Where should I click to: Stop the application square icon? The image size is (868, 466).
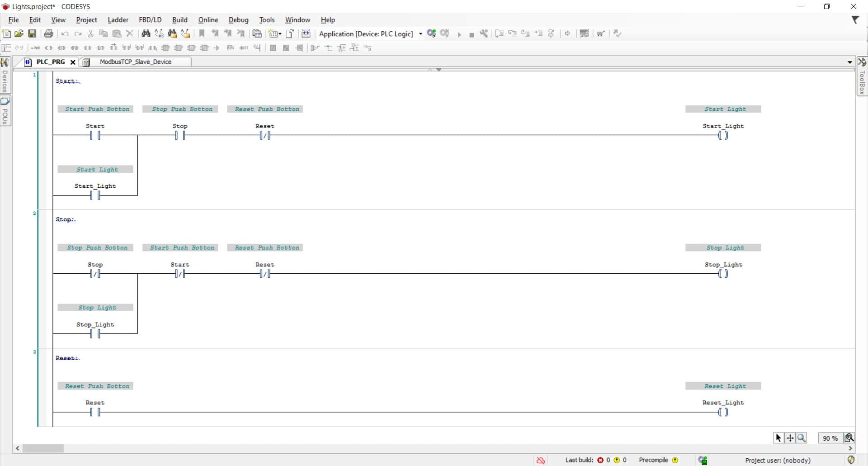[x=472, y=34]
